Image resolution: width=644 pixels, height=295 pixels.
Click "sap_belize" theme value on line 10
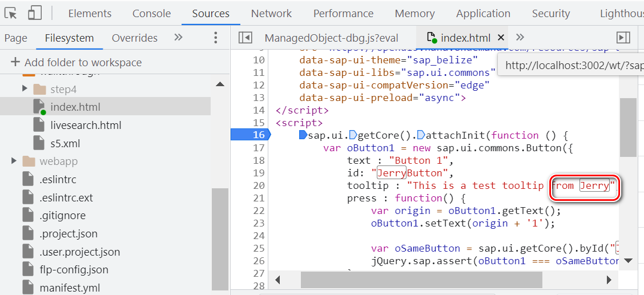[x=442, y=60]
